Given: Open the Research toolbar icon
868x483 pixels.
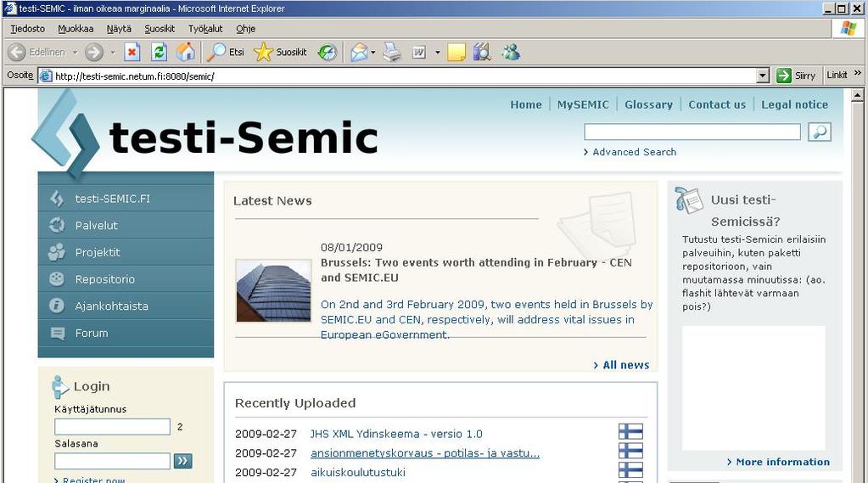Looking at the screenshot, I should pyautogui.click(x=482, y=52).
